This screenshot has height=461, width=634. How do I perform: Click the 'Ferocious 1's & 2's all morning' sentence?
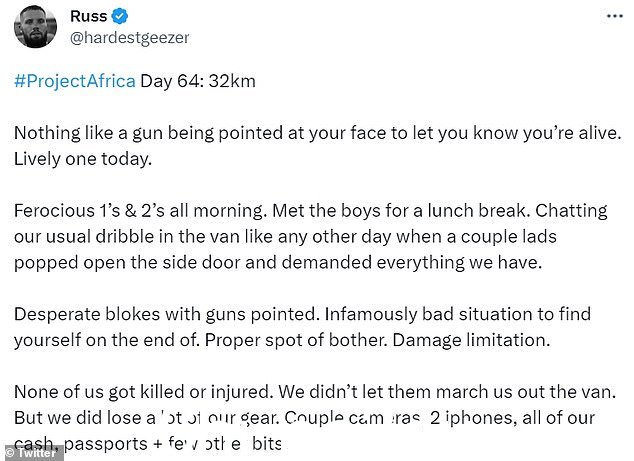pos(141,211)
